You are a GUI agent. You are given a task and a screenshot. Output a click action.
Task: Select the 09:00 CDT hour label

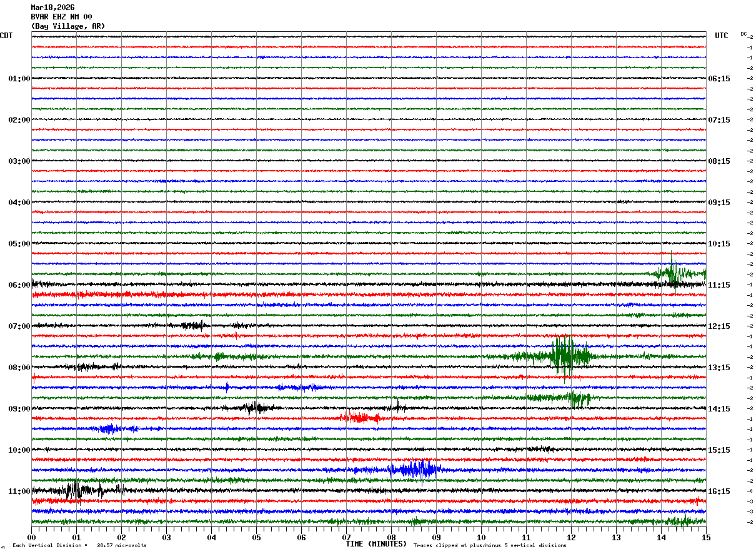coord(19,409)
